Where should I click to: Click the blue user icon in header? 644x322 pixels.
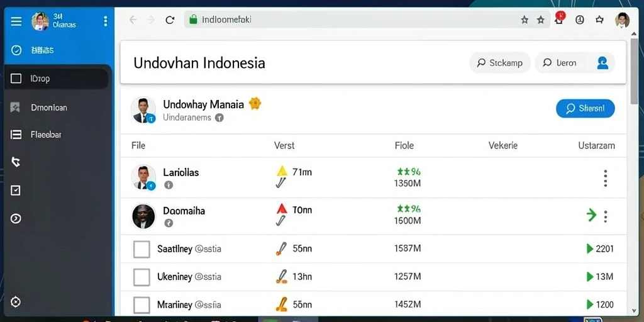[602, 63]
